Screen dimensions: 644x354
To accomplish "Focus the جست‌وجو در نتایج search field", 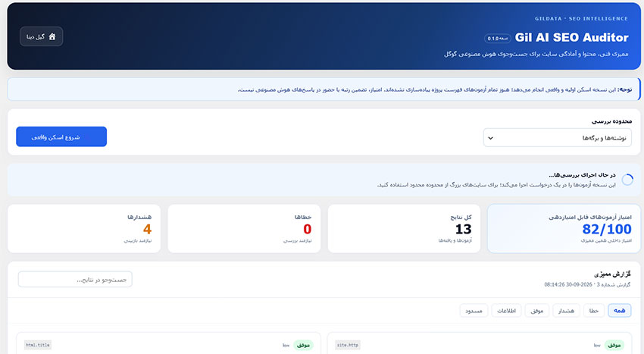I will (x=75, y=280).
